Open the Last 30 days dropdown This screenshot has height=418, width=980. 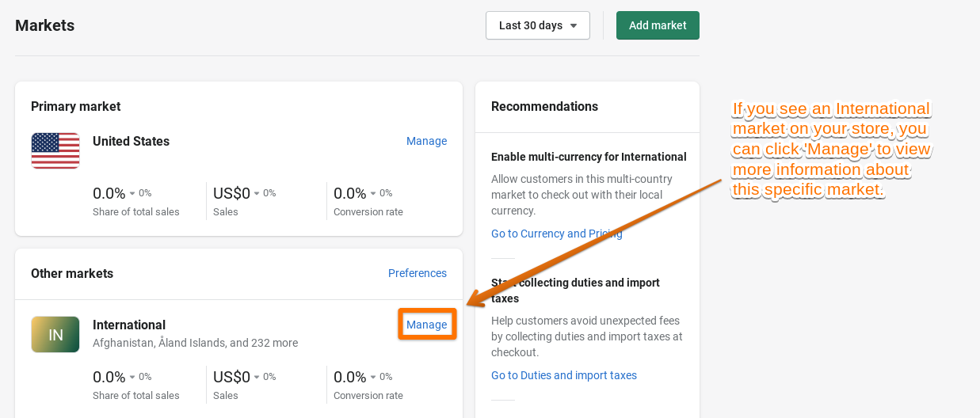pos(537,25)
